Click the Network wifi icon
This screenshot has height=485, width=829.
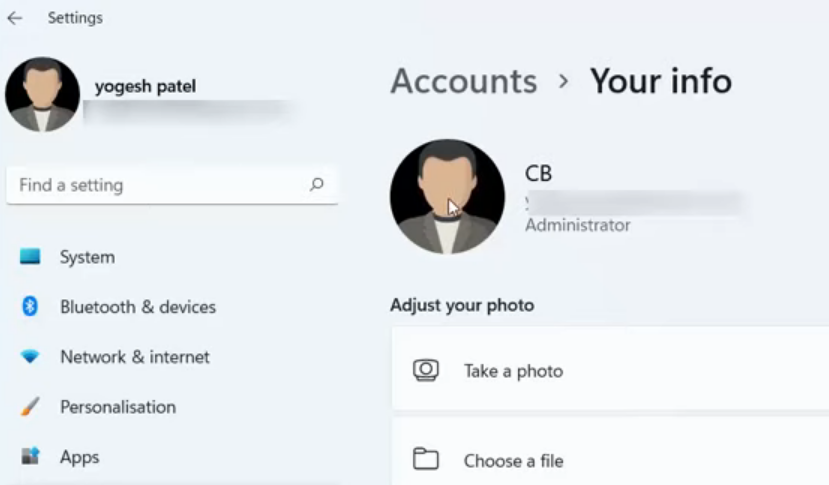(30, 357)
